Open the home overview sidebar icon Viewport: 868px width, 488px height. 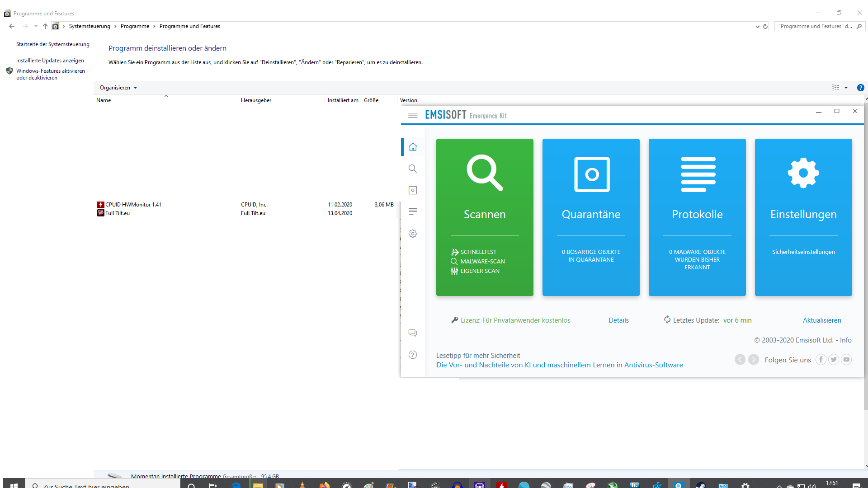[x=412, y=147]
